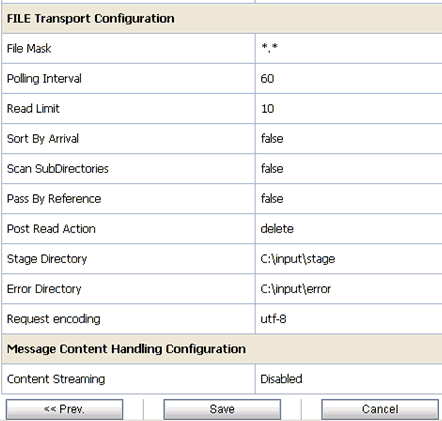
Task: Click the Content Streaming Disabled value
Action: [281, 379]
